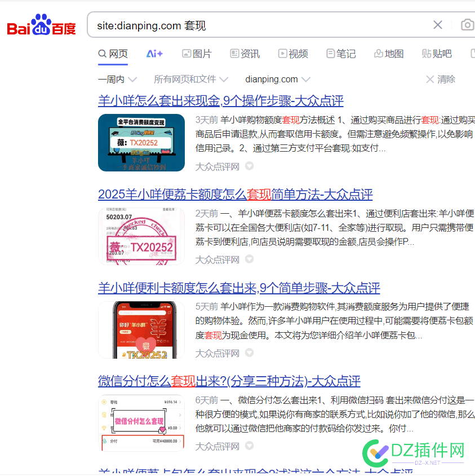This screenshot has height=476, width=475.
Task: Clear the search box with X icon
Action: click(437, 25)
